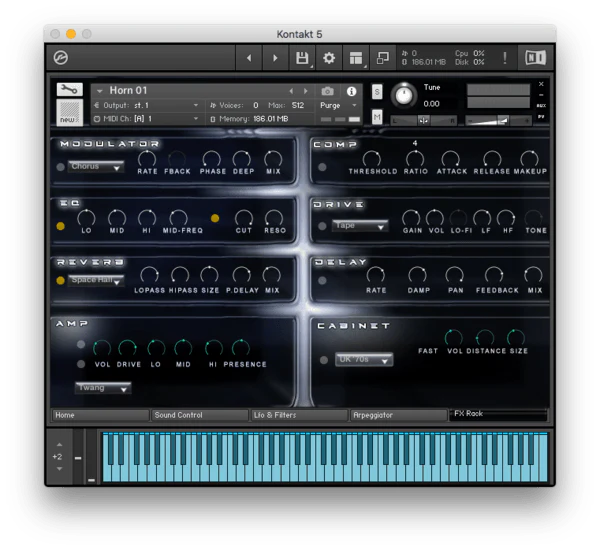600x550 pixels.
Task: Click the EQ CUT knob
Action: tap(244, 218)
